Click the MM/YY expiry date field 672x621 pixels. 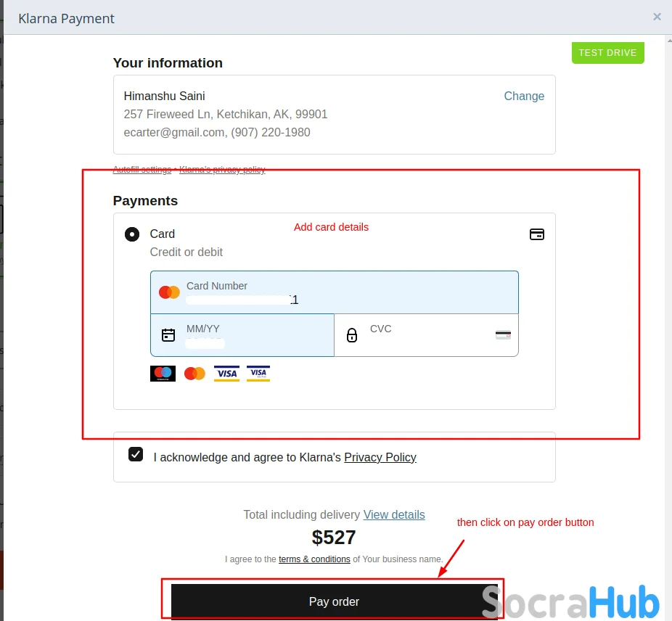tap(242, 335)
